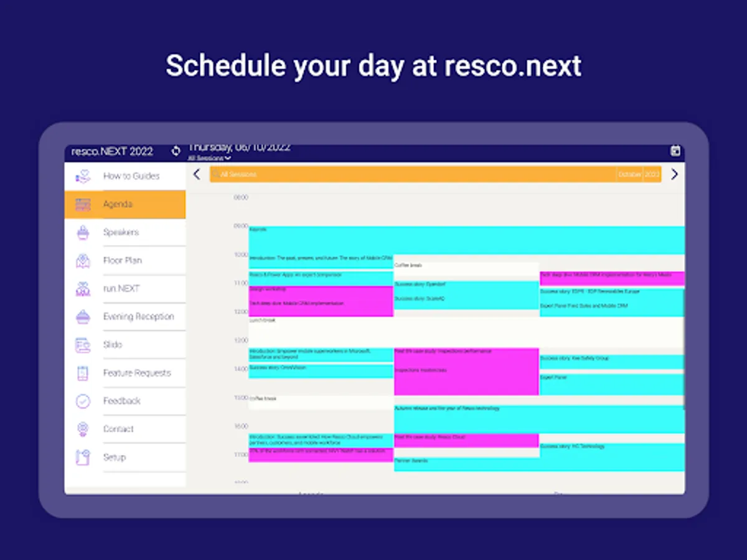Open the afternoon Coffee break block
Image resolution: width=747 pixels, height=560 pixels.
[x=321, y=402]
